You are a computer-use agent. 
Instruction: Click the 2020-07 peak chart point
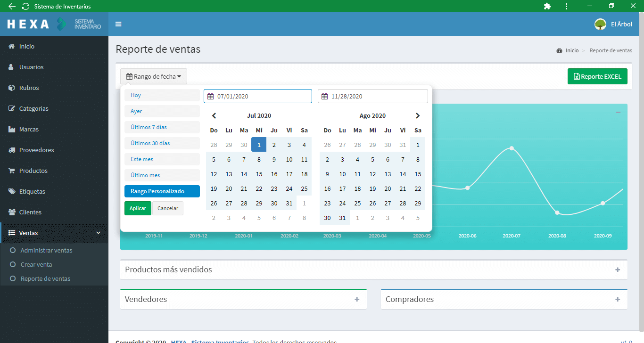click(512, 148)
